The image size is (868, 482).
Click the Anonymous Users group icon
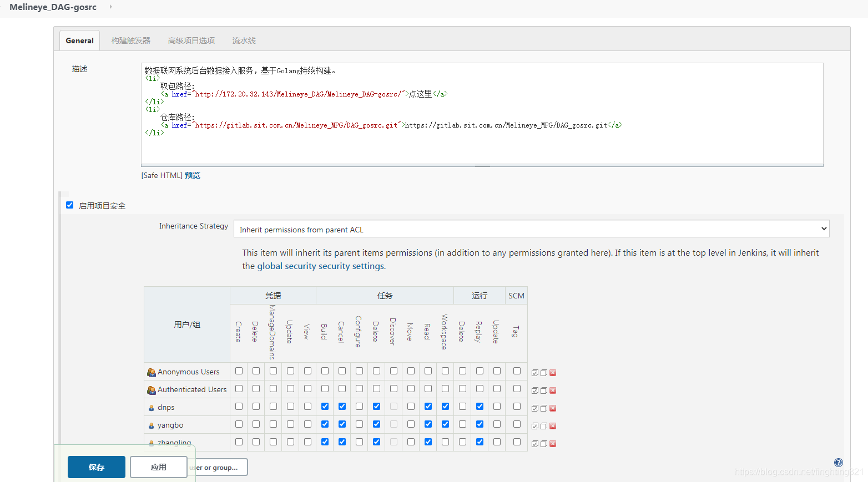(x=151, y=372)
